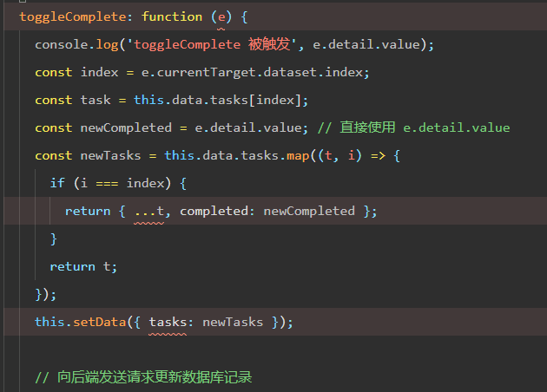Click 'const task' variable declaration

coord(73,100)
